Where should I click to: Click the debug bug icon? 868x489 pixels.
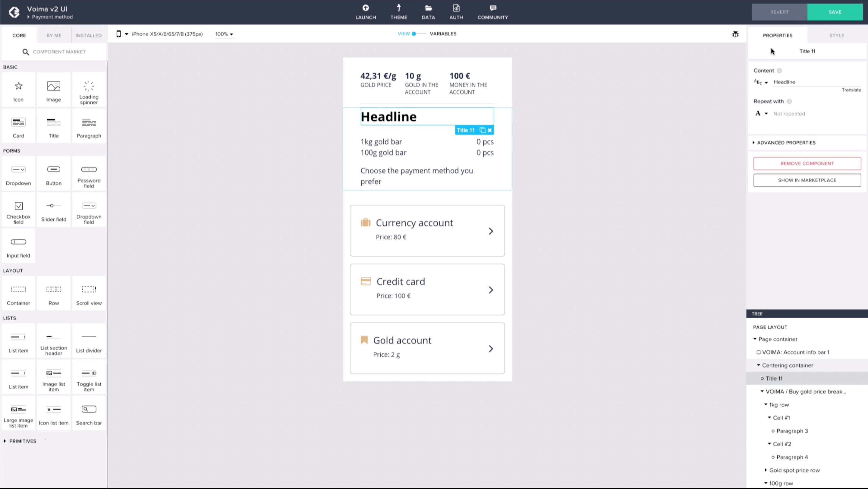(x=735, y=34)
